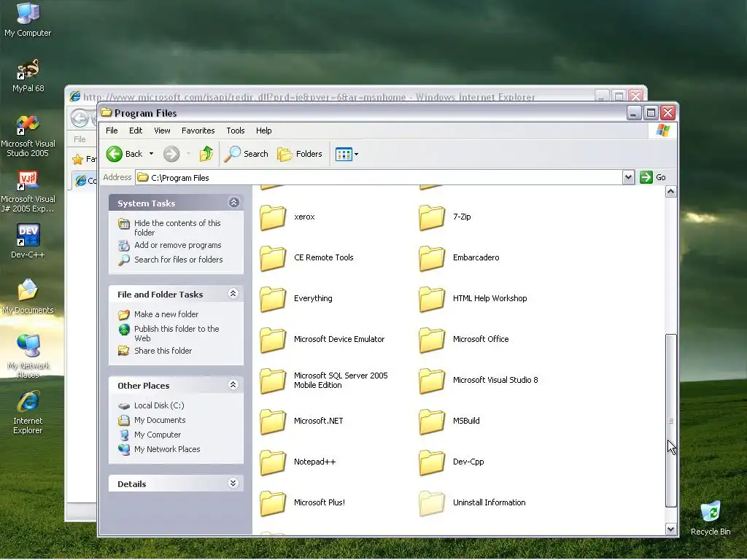The width and height of the screenshot is (747, 560).
Task: Click the vertical scrollbar thumb
Action: [x=671, y=421]
